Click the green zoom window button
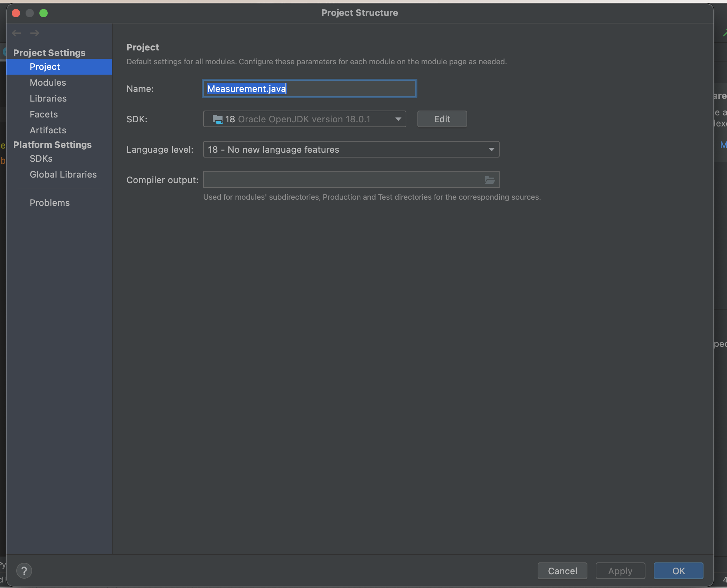Viewport: 727px width, 588px height. coord(44,13)
